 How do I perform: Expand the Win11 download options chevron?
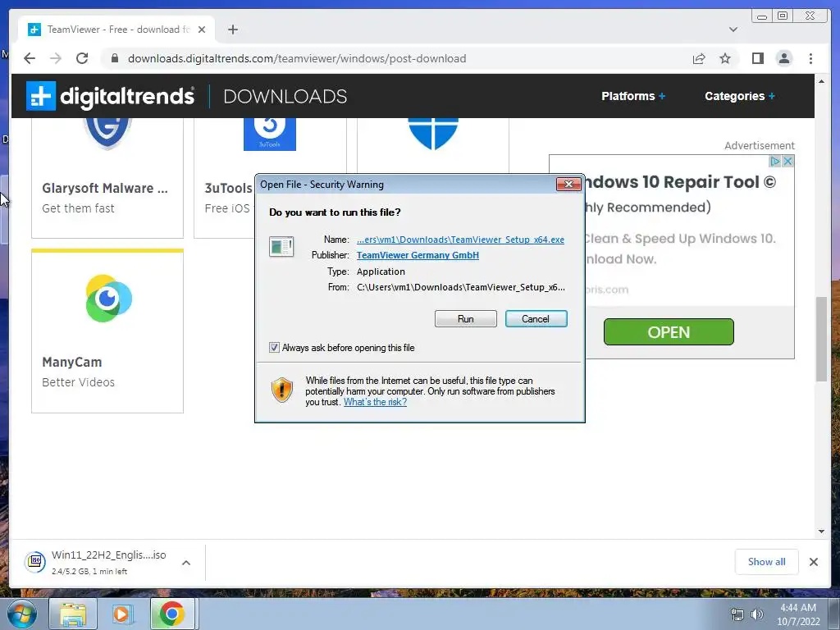(186, 563)
